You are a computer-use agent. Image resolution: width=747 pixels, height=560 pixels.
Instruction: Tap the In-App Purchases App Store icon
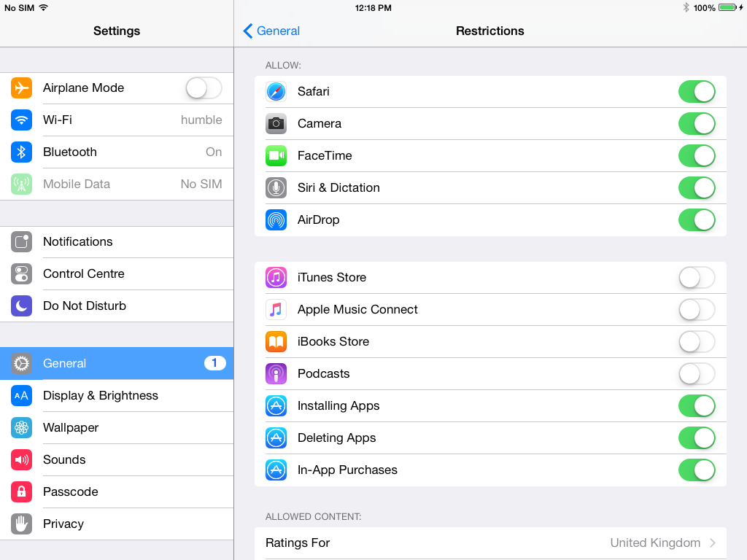pos(276,470)
